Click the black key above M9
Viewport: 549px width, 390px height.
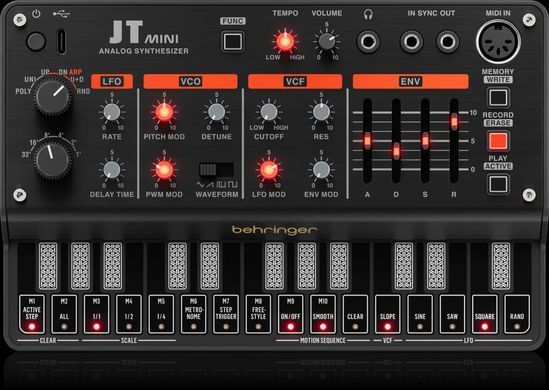coord(307,266)
